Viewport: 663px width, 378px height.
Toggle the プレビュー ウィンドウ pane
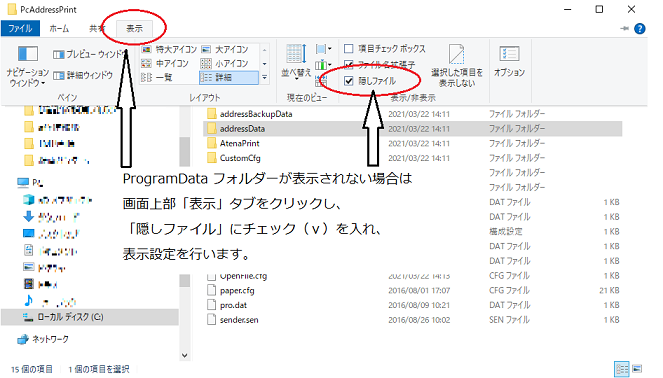[90, 54]
